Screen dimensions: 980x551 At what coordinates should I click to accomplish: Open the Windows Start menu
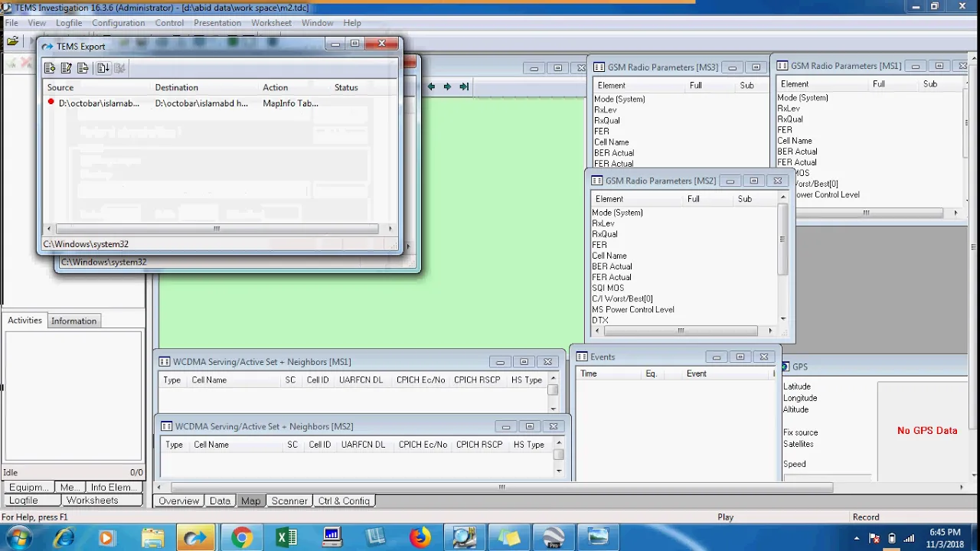18,537
